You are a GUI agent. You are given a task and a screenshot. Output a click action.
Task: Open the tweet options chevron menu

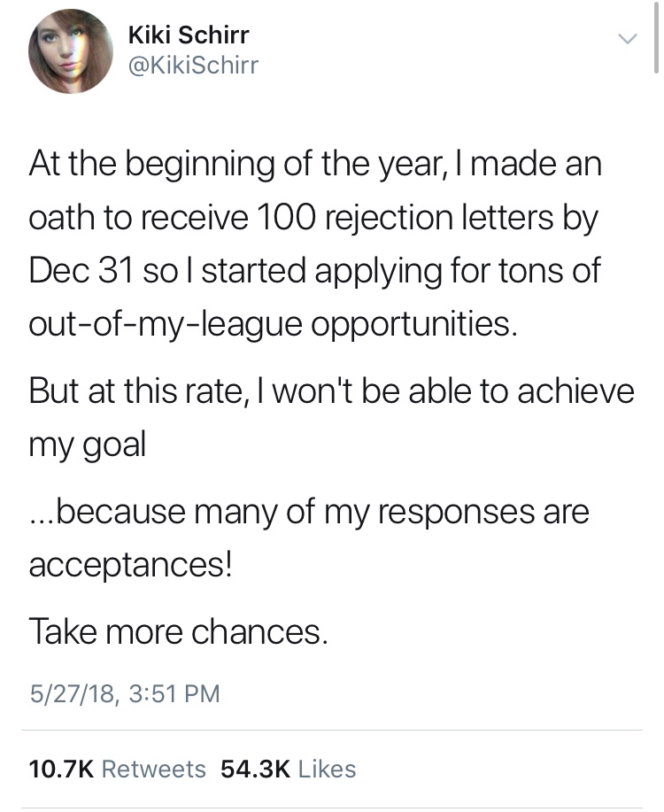point(627,39)
